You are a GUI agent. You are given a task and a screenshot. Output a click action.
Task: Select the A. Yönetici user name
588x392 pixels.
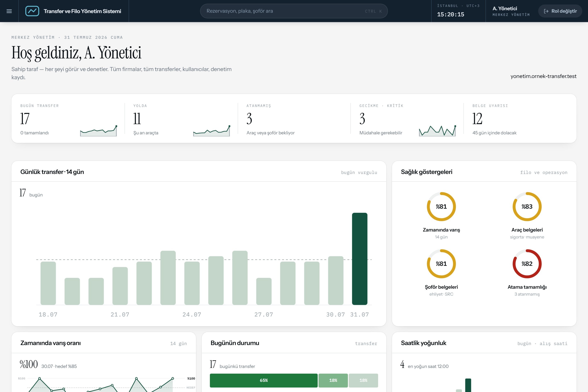505,9
